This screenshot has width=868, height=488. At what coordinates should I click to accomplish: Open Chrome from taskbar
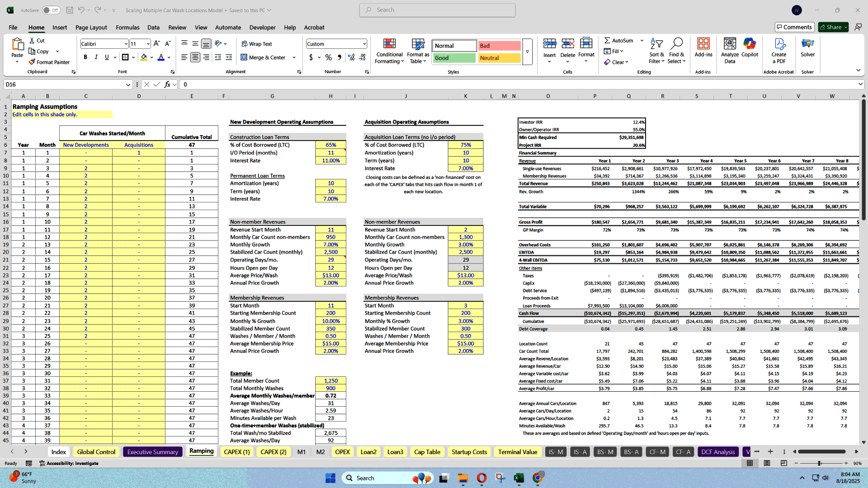(x=538, y=478)
